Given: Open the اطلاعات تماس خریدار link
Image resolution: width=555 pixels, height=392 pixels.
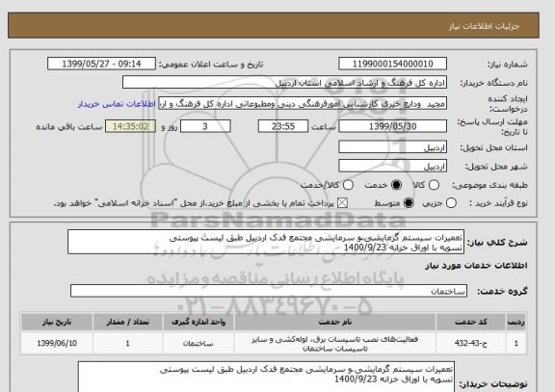Looking at the screenshot, I should [x=117, y=104].
